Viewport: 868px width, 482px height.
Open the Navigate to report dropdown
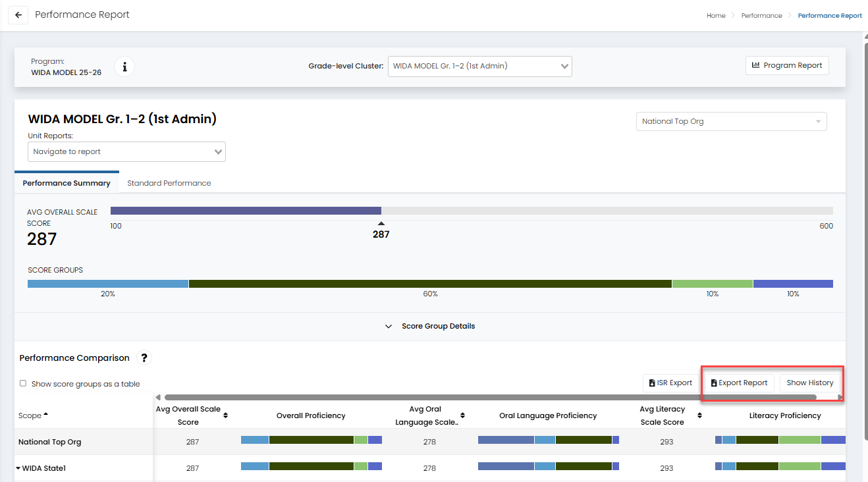(126, 151)
